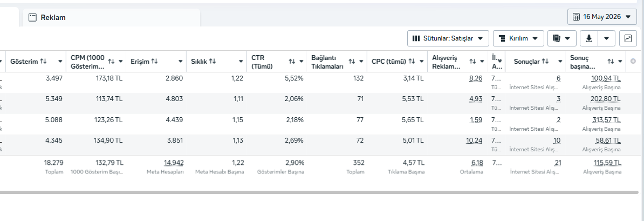Click the plus icon to add column
The height and width of the screenshot is (221, 644).
[x=633, y=61]
